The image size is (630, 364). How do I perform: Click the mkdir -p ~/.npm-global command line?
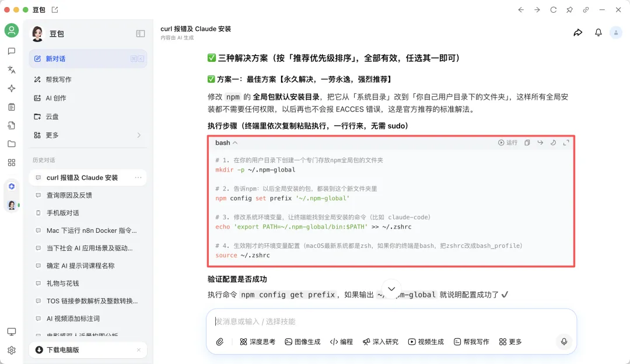pos(255,170)
